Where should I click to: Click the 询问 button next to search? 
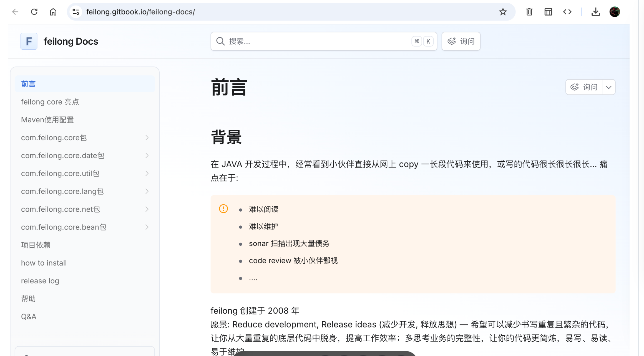[461, 41]
